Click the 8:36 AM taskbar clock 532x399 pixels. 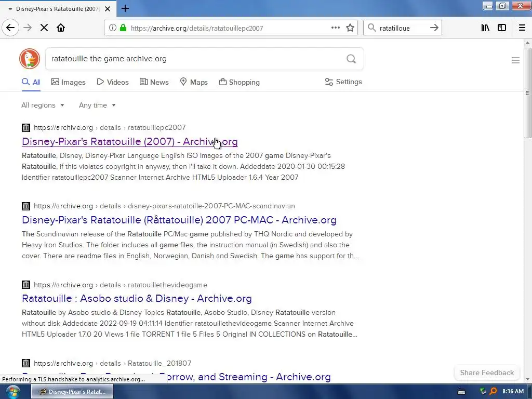click(x=513, y=392)
